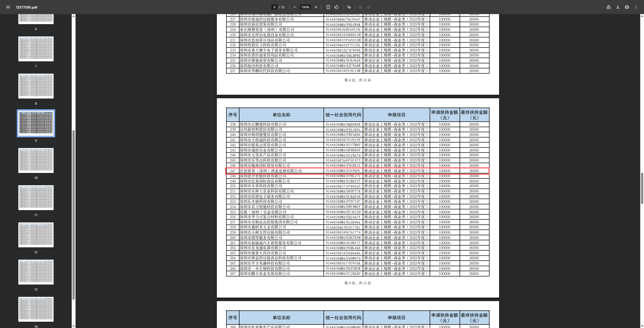Click company name 星源（深圳）实业有限公司
This screenshot has height=328, width=644.
(x=263, y=212)
